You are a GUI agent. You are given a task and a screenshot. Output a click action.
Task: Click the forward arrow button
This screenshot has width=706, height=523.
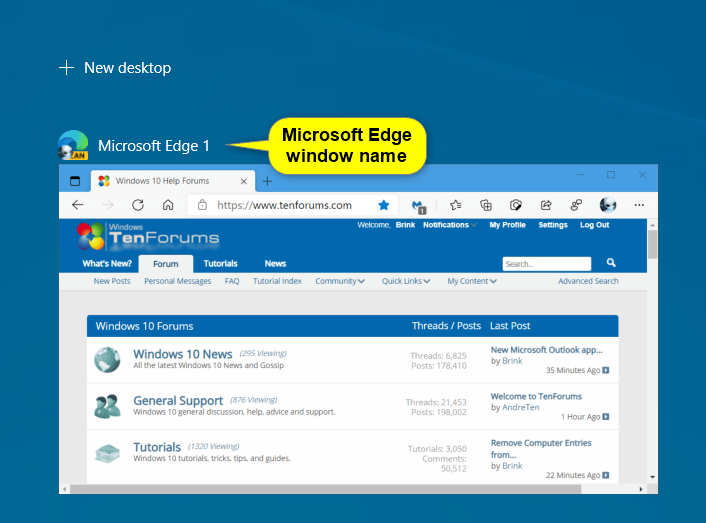click(108, 205)
